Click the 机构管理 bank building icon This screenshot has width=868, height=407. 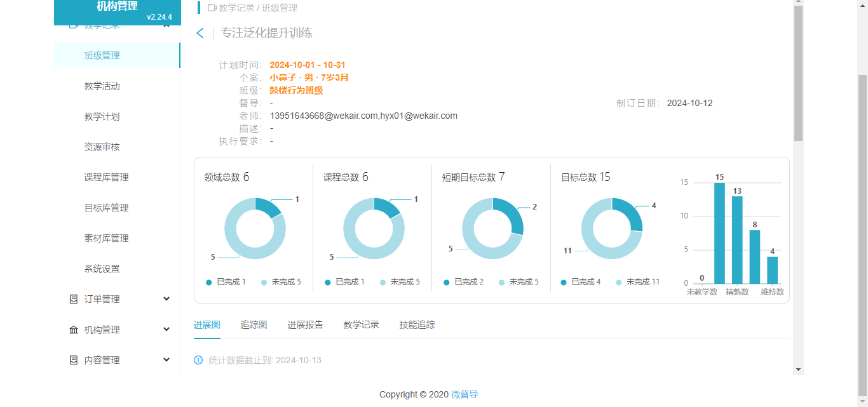[74, 330]
